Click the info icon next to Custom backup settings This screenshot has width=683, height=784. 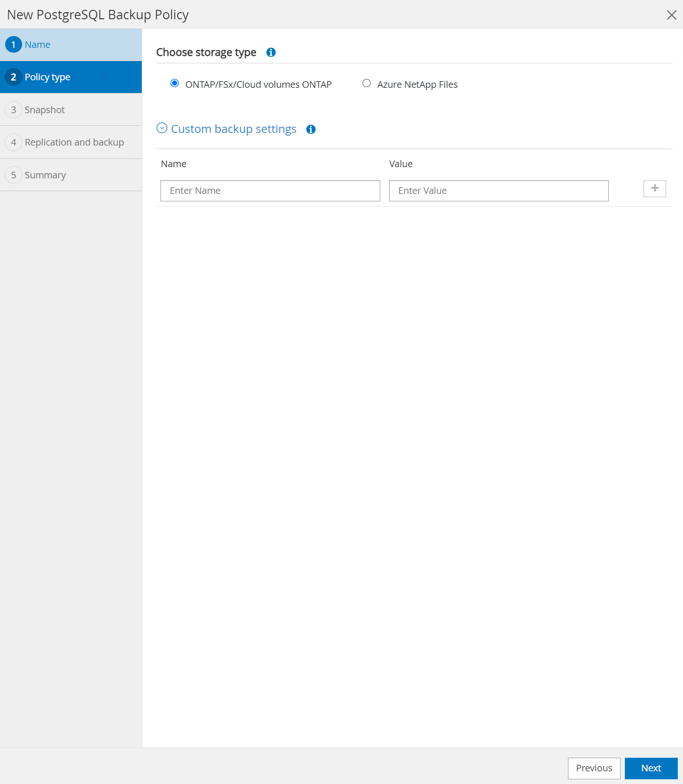tap(311, 130)
